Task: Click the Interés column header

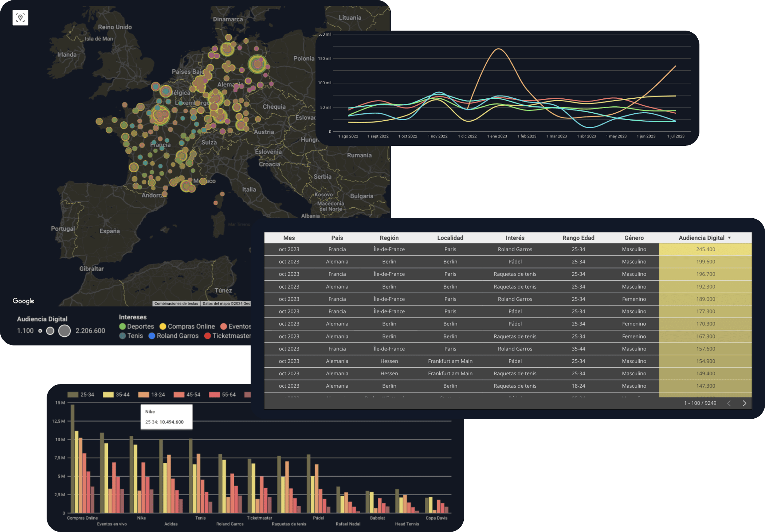Action: coord(515,238)
